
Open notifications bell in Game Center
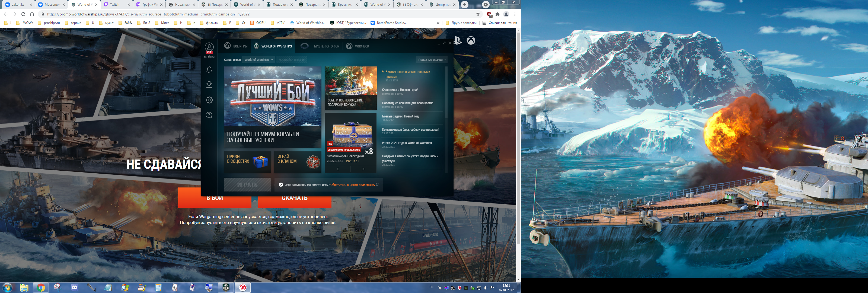[x=209, y=70]
